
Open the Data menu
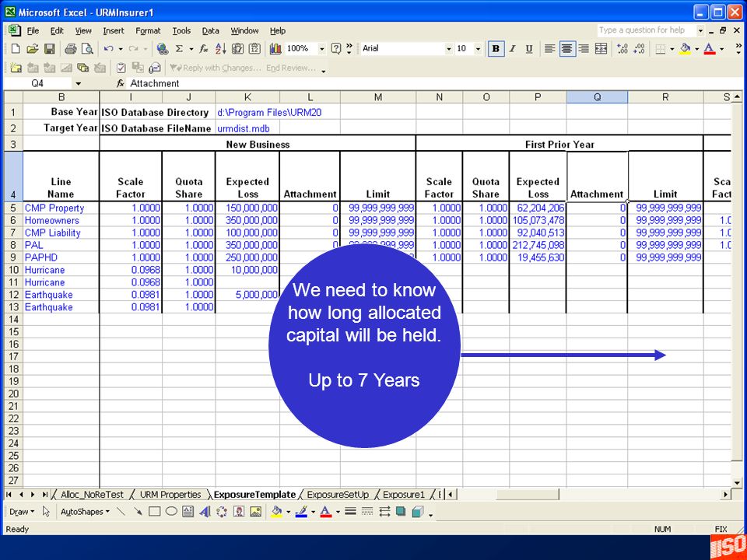(211, 31)
